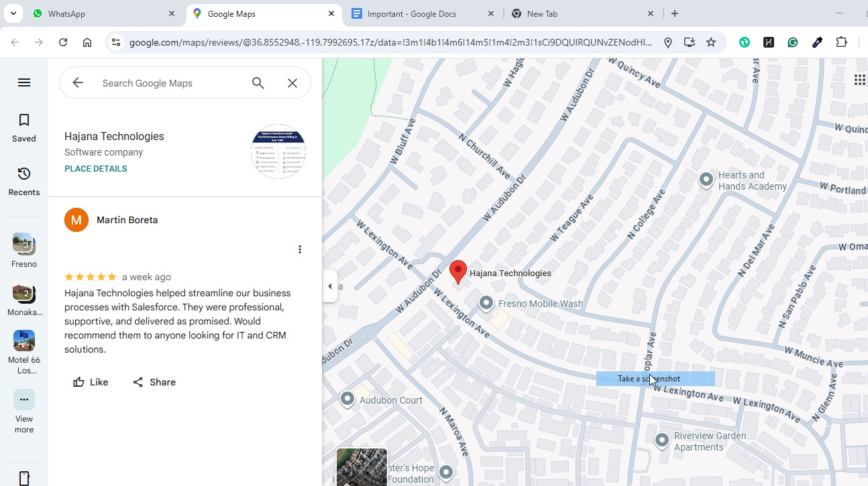Collapse the side panel arrow

pos(329,286)
